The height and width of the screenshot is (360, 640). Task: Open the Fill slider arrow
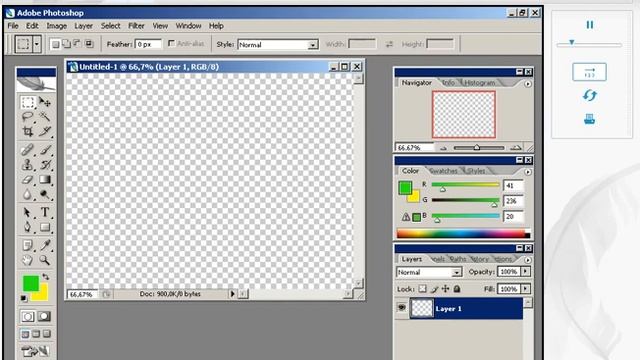[526, 289]
